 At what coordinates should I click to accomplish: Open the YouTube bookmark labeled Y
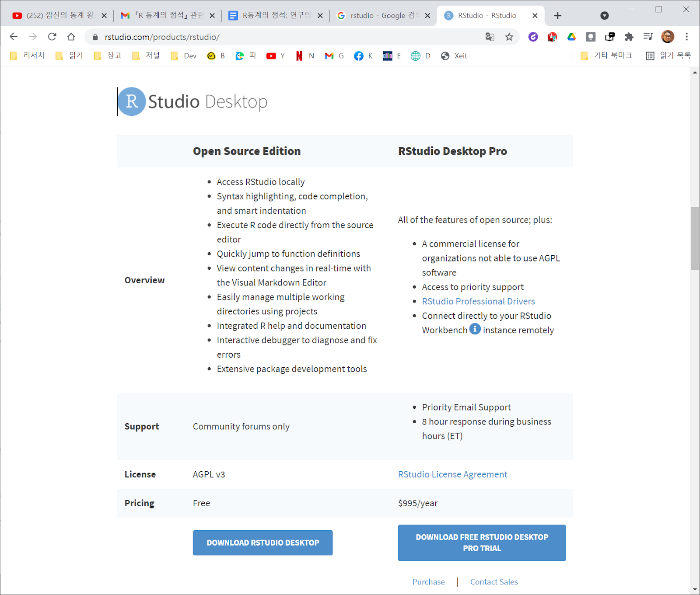point(276,56)
